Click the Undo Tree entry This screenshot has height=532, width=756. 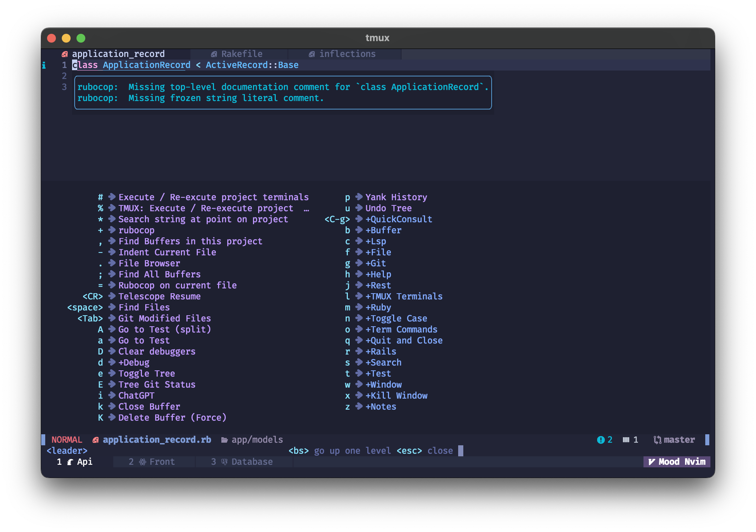click(x=388, y=208)
